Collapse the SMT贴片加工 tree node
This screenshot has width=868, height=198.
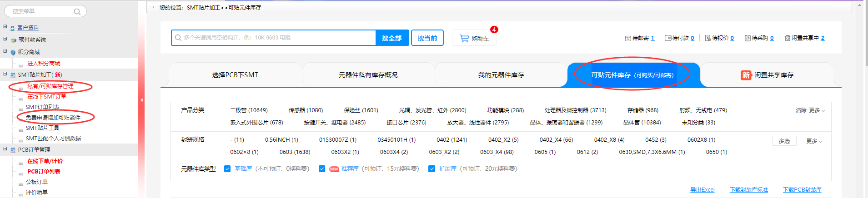(x=5, y=74)
